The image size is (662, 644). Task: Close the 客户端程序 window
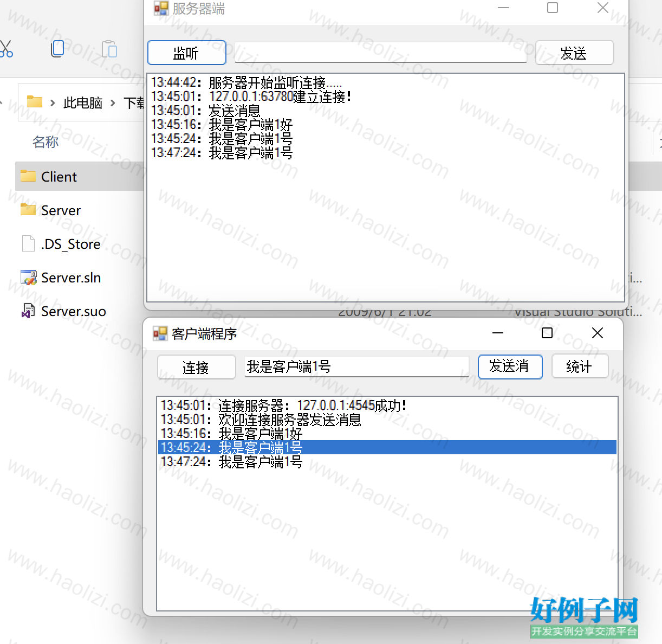(598, 333)
